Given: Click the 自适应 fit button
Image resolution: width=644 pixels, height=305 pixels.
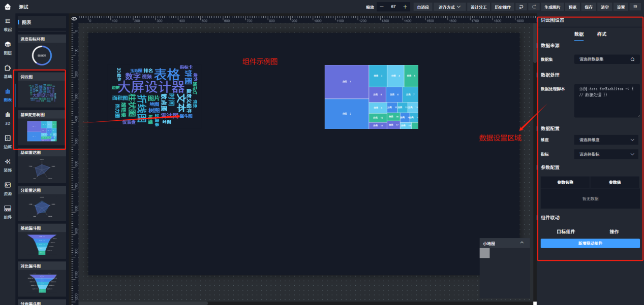Looking at the screenshot, I should (423, 7).
